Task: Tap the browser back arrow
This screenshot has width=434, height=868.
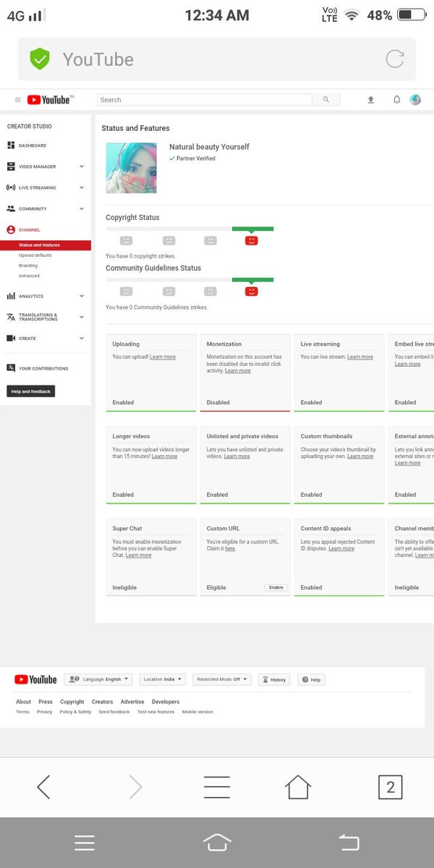Action: (43, 786)
